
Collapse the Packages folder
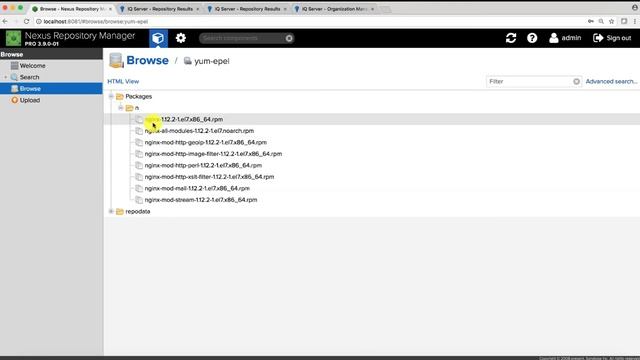(111, 96)
